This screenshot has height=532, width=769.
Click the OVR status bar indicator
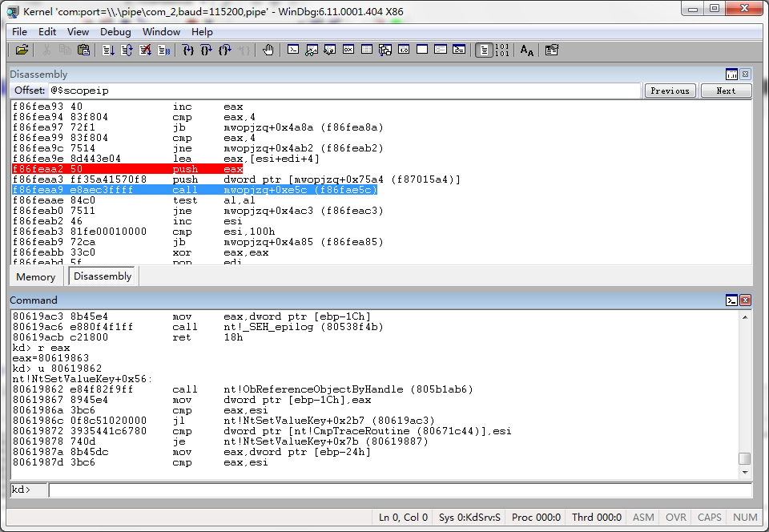click(x=676, y=518)
